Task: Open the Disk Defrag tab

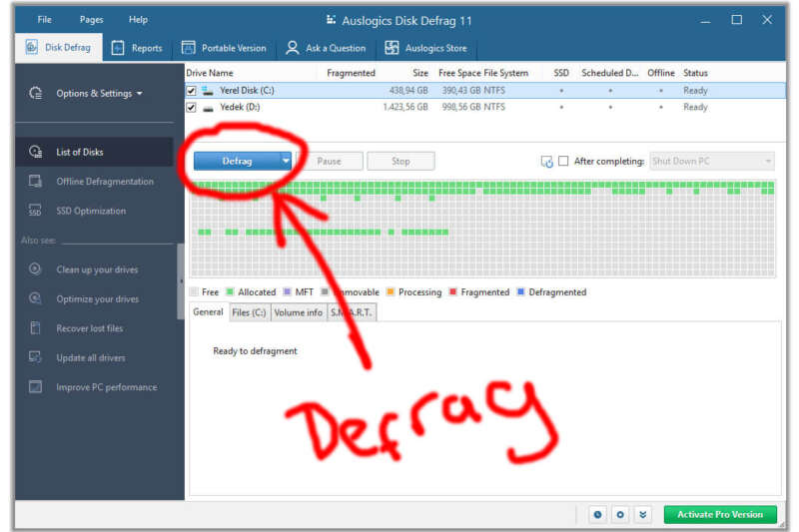Action: point(59,47)
